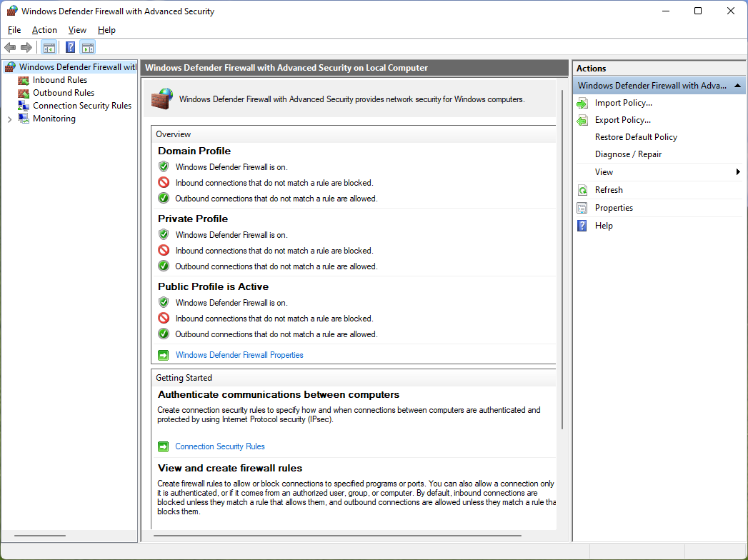Click the Forward arrow in the toolbar
The width and height of the screenshot is (748, 560).
(x=26, y=47)
